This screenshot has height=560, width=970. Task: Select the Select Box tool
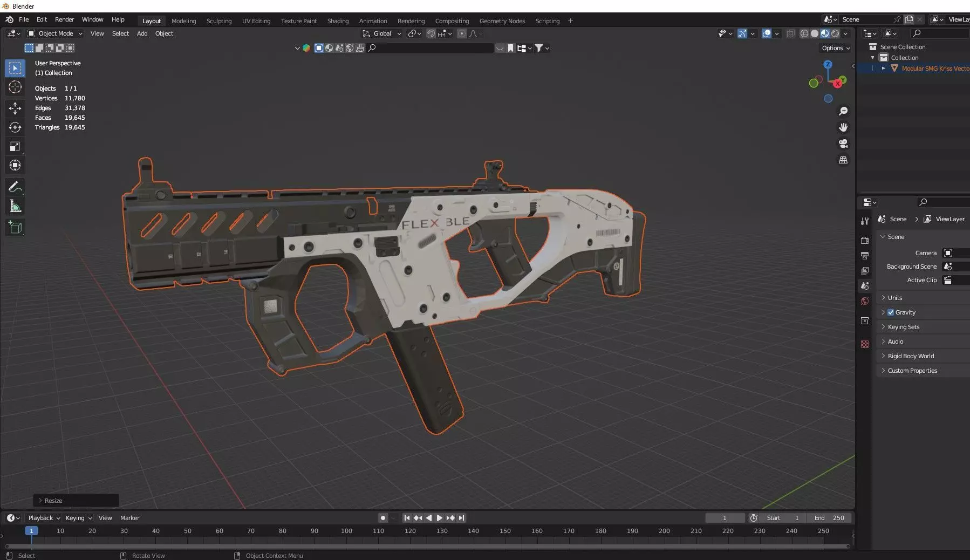point(15,68)
